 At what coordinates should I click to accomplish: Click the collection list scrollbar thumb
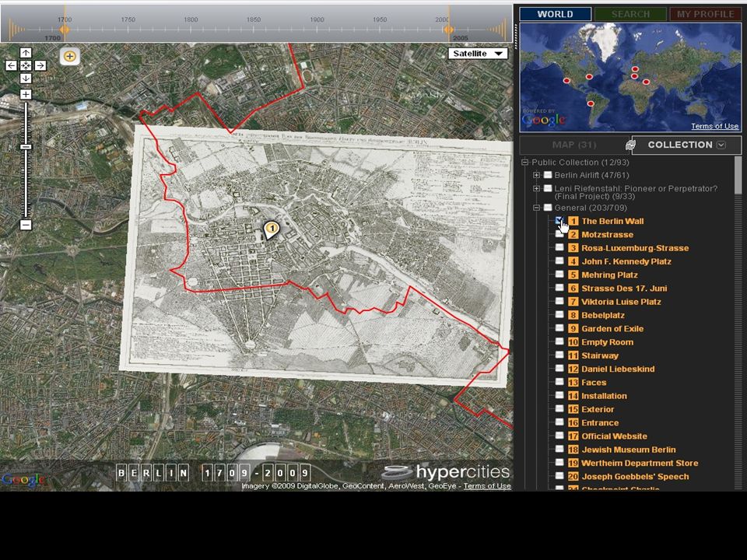[738, 175]
